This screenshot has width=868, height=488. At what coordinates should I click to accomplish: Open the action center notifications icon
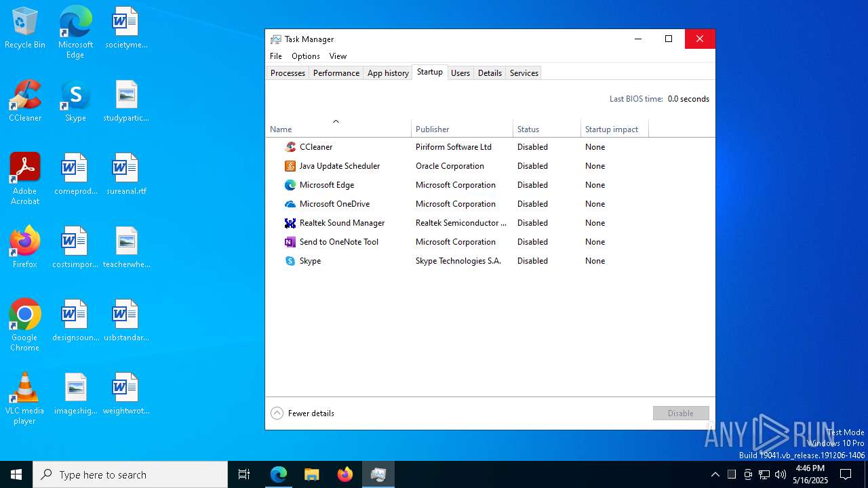846,474
